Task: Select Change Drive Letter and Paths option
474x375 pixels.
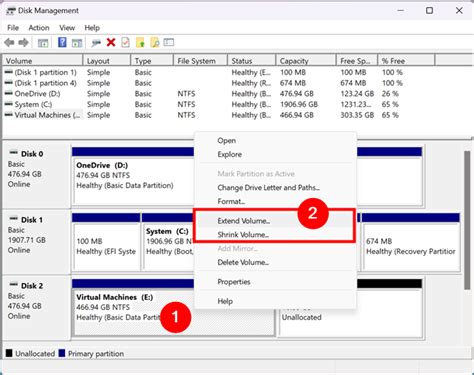Action: click(269, 188)
